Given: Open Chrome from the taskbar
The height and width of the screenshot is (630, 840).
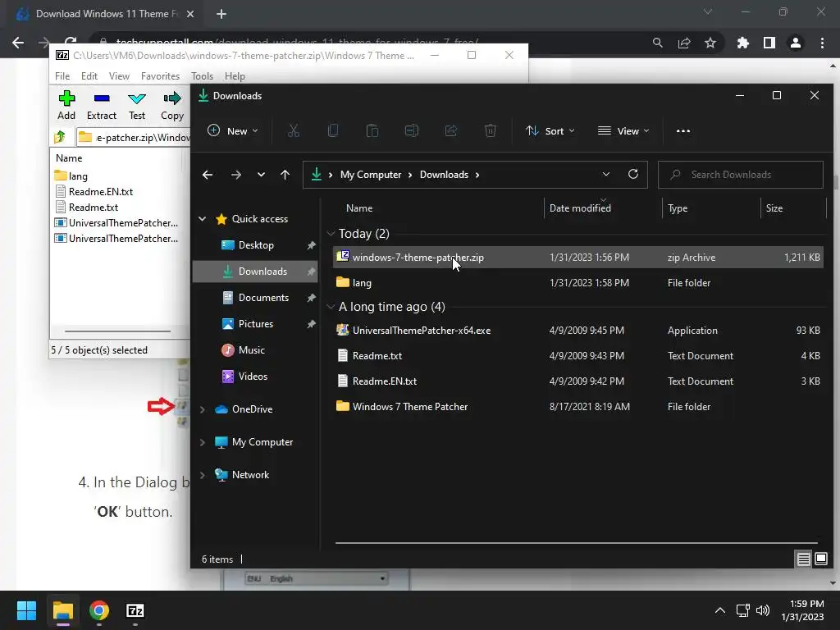Looking at the screenshot, I should pyautogui.click(x=99, y=610).
